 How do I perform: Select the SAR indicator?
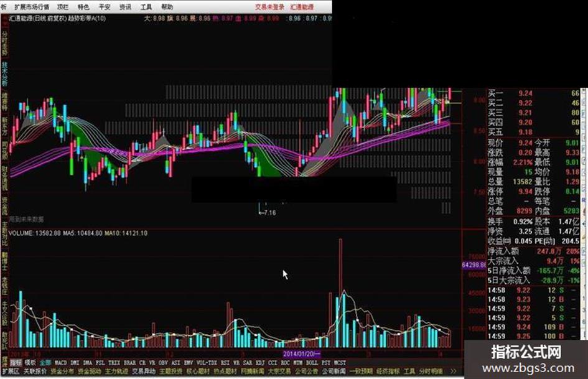tap(248, 363)
